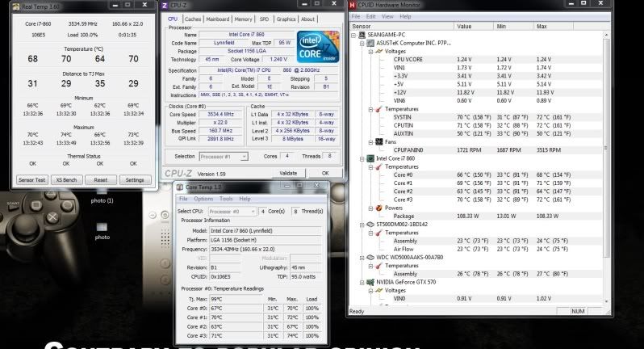
Task: Switch to the Graphics tab in CPU-Z
Action: [x=286, y=19]
